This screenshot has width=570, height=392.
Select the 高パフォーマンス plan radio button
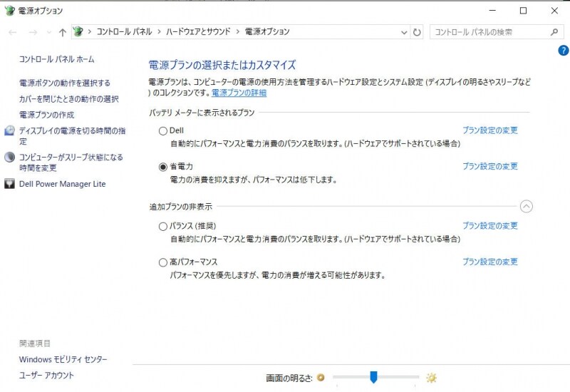point(163,262)
